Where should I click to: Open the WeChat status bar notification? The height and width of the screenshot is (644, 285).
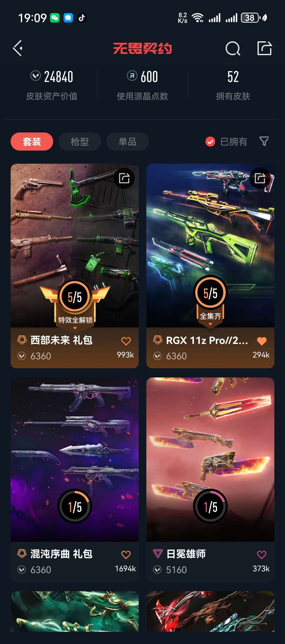55,18
